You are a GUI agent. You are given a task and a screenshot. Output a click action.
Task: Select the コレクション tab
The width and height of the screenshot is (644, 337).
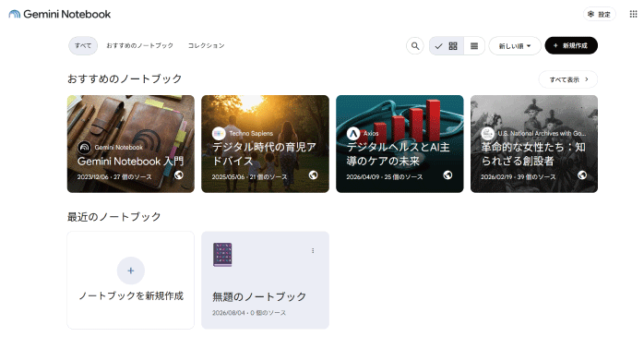[206, 45]
